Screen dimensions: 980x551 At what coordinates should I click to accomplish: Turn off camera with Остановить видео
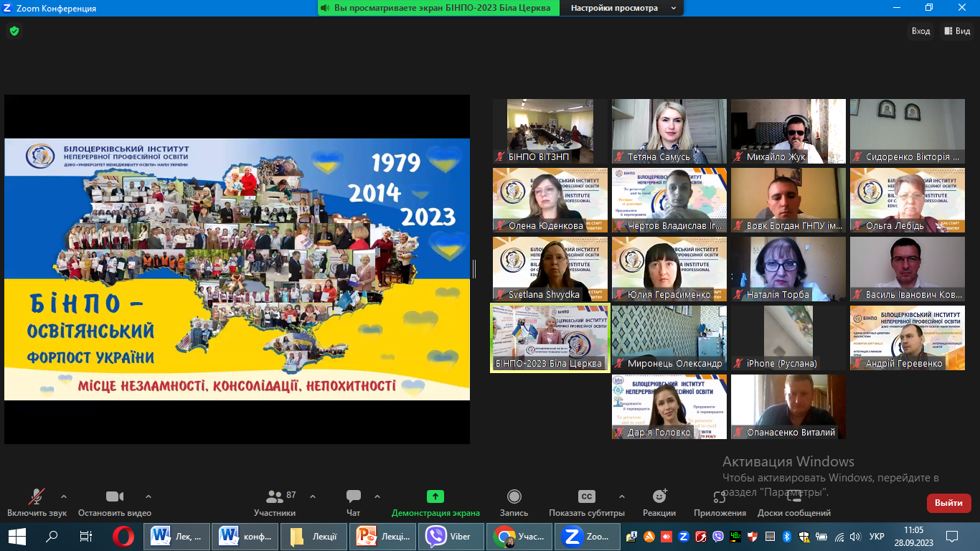point(114,497)
